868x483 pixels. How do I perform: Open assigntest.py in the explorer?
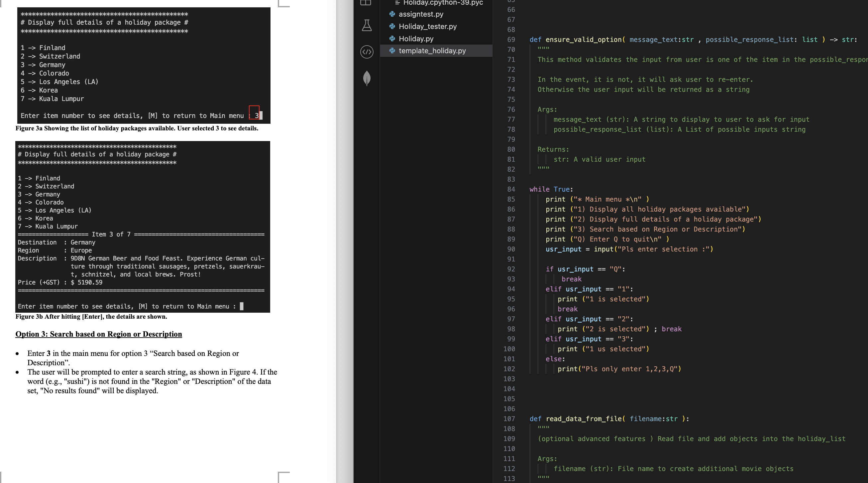click(x=421, y=14)
